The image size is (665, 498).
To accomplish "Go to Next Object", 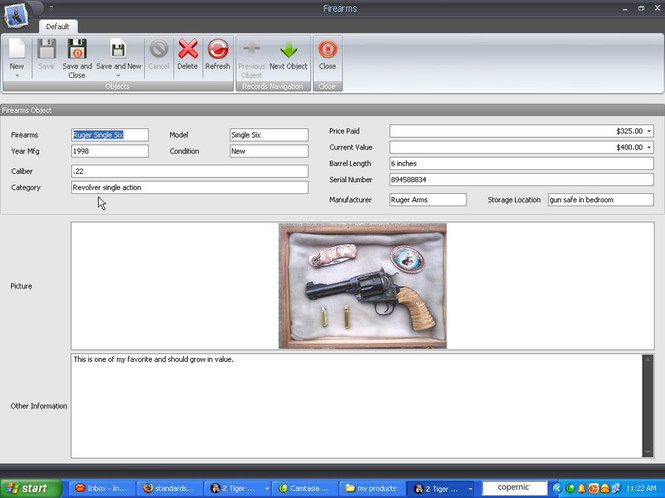I will (x=288, y=54).
